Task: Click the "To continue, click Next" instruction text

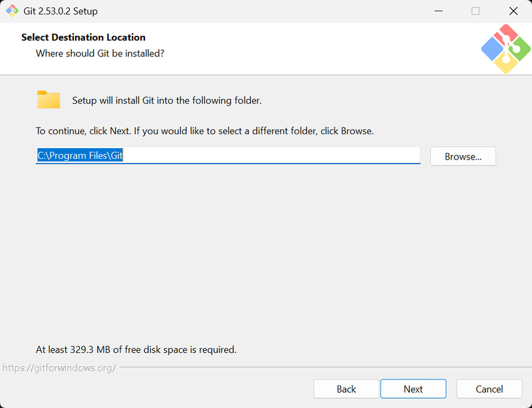Action: 205,131
